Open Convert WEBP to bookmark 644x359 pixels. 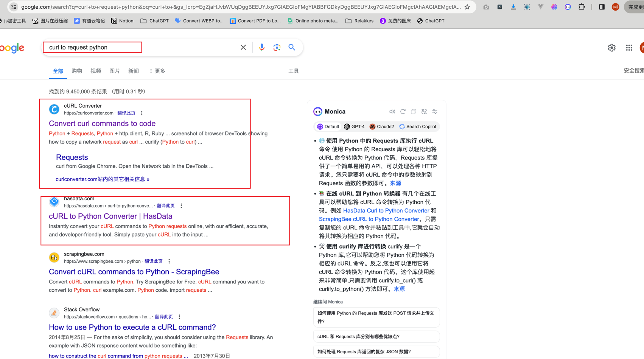(x=199, y=21)
